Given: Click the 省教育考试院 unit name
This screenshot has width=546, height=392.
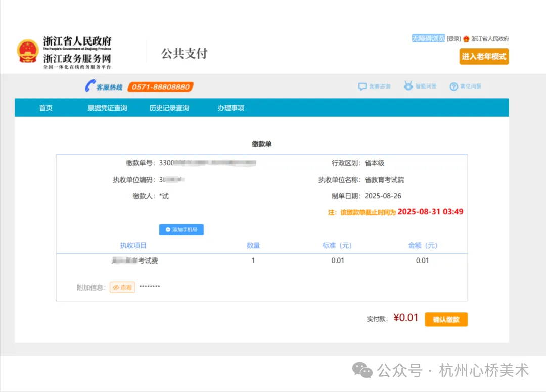Looking at the screenshot, I should 384,180.
